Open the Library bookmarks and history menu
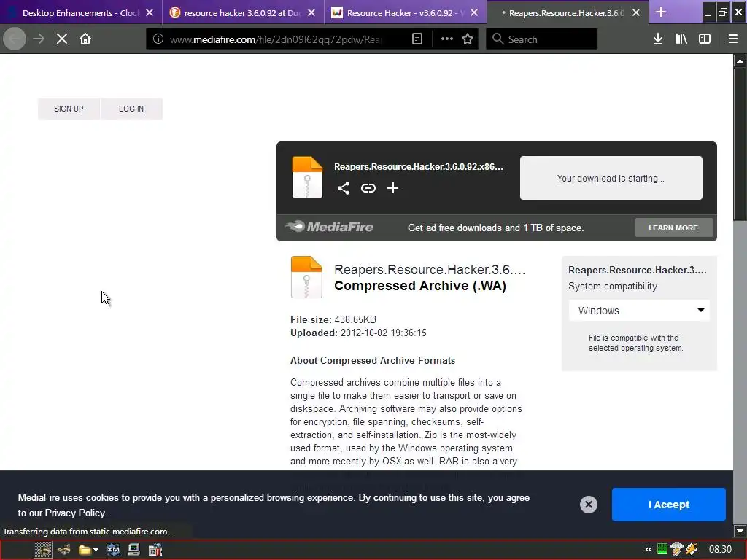The width and height of the screenshot is (747, 560). pos(681,39)
